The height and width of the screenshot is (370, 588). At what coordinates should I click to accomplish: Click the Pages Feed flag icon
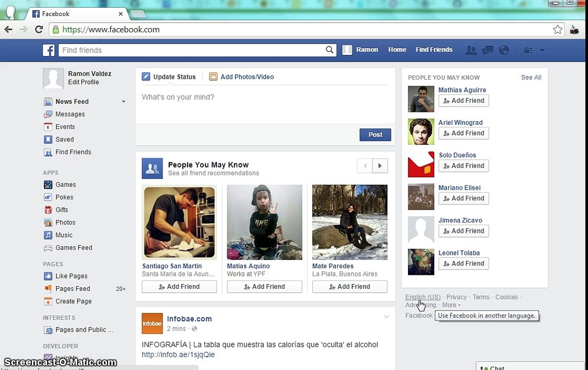click(x=48, y=289)
